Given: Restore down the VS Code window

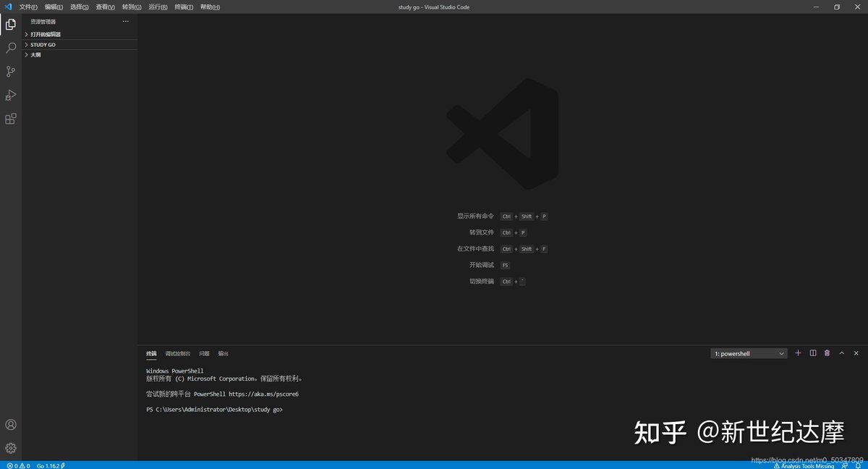Looking at the screenshot, I should tap(837, 7).
